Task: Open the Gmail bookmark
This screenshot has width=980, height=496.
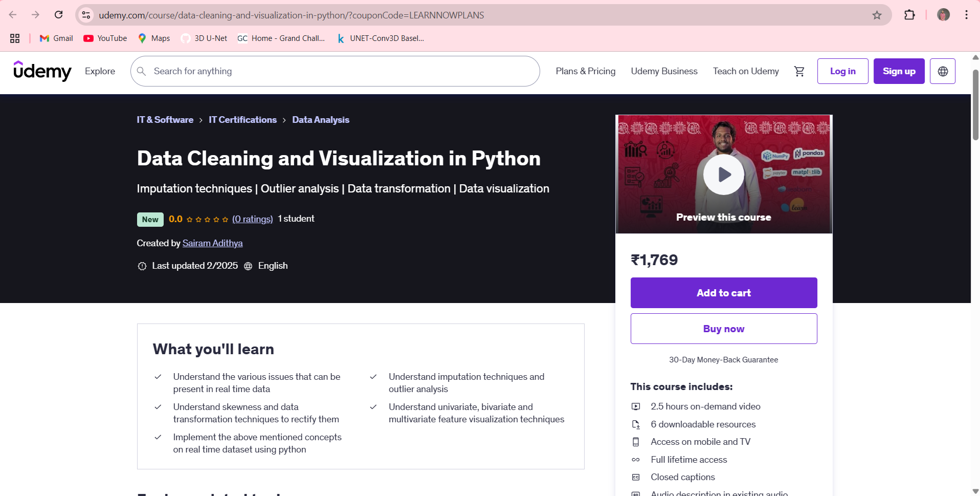Action: pos(56,38)
